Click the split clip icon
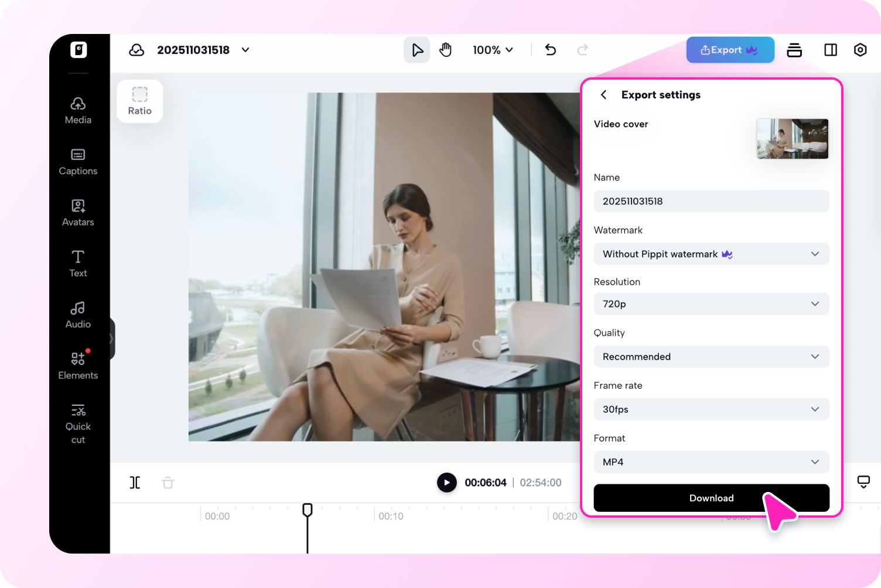Image resolution: width=881 pixels, height=588 pixels. 135,483
